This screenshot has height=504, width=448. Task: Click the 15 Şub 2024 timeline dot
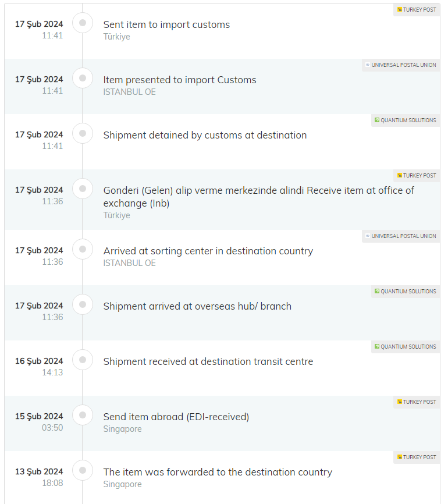click(x=83, y=415)
